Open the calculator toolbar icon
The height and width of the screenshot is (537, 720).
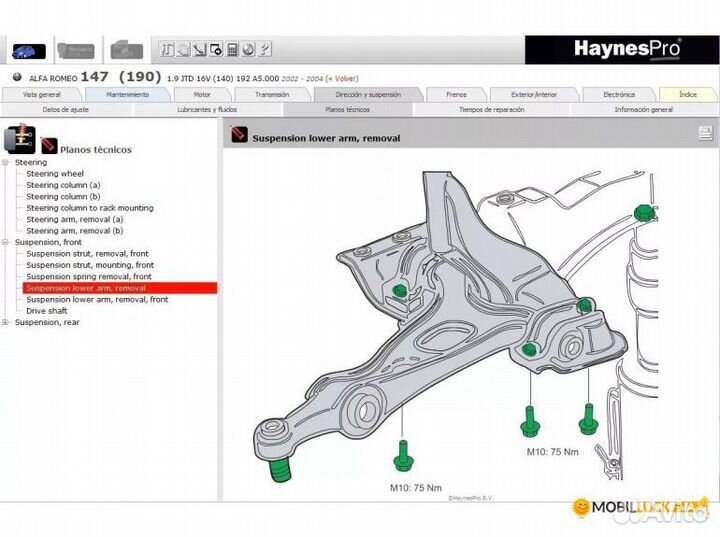click(232, 49)
